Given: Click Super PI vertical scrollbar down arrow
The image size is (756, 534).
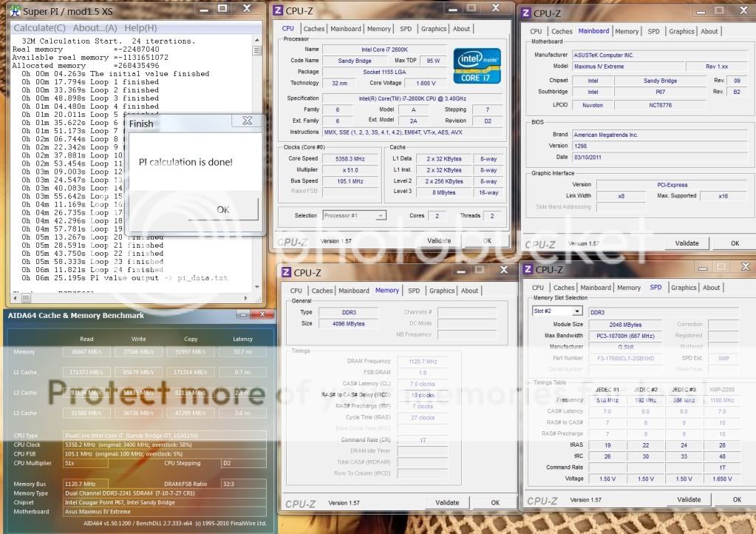Looking at the screenshot, I should point(256,286).
